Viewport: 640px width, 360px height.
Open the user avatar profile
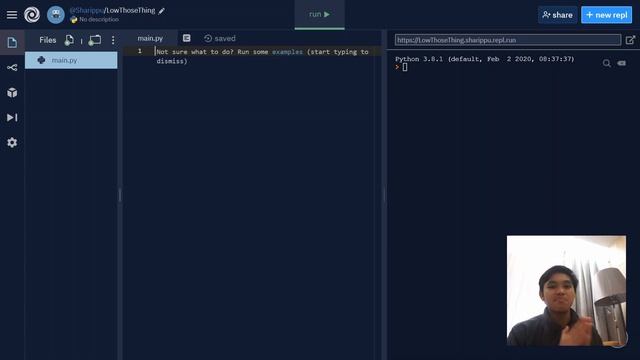click(x=56, y=15)
